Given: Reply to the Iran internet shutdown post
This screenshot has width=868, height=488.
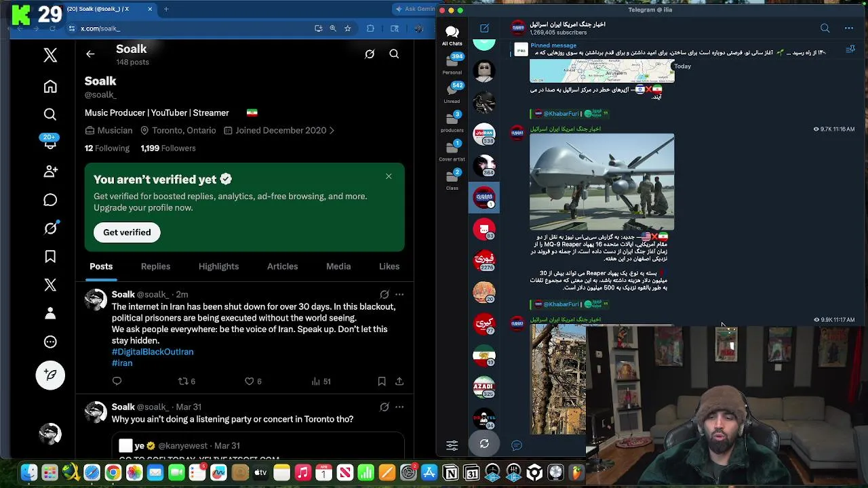Looking at the screenshot, I should point(117,382).
